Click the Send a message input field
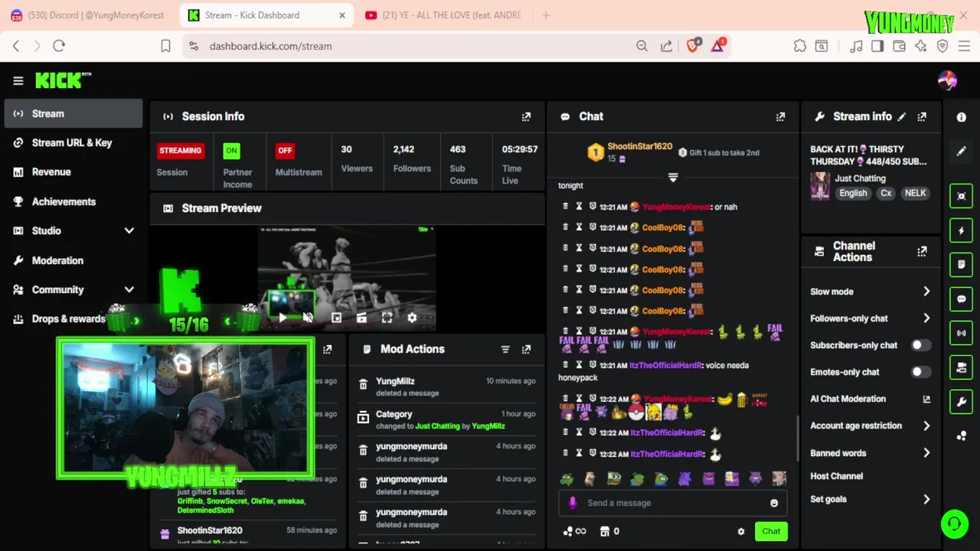 674,503
